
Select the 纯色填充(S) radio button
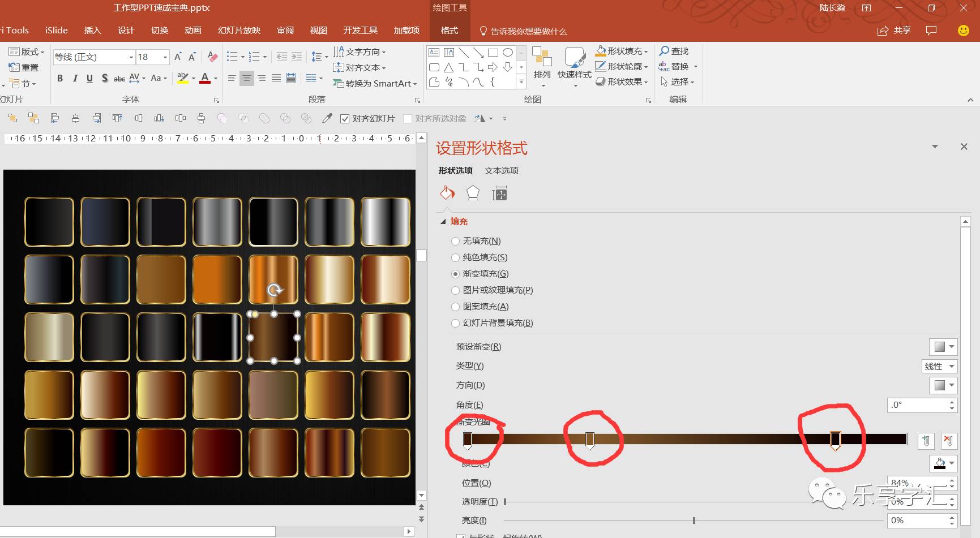(455, 257)
